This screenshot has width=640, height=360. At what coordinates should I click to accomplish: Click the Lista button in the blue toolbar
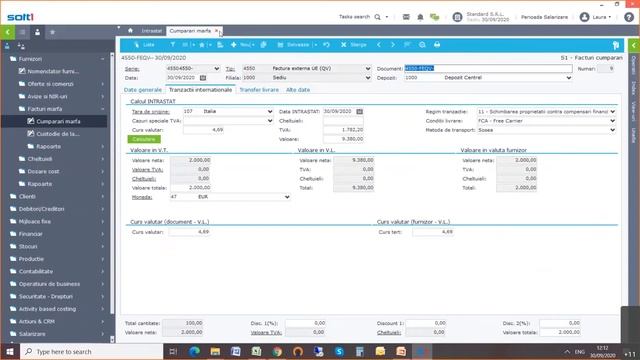click(144, 45)
